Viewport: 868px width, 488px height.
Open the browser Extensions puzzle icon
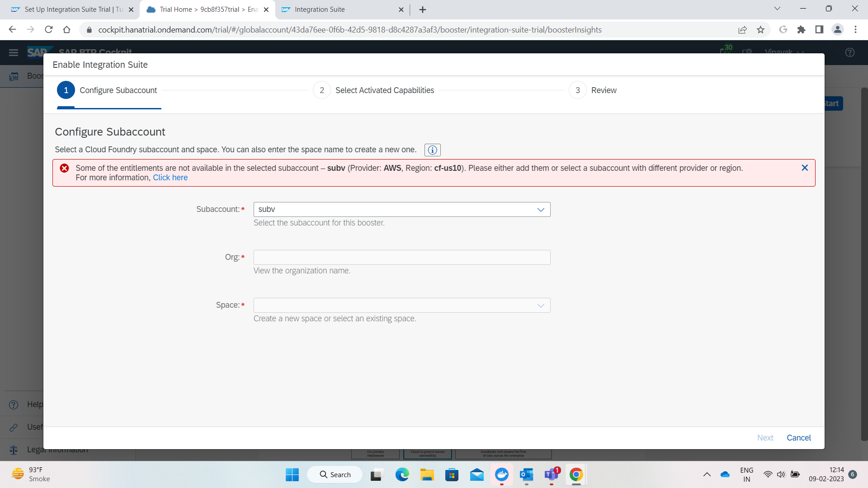point(801,30)
